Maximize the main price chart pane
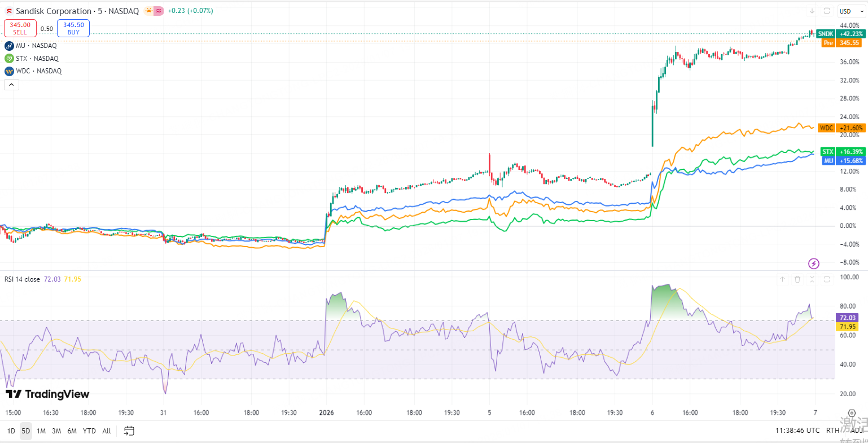Screen dimensions: 868x443 [x=827, y=11]
